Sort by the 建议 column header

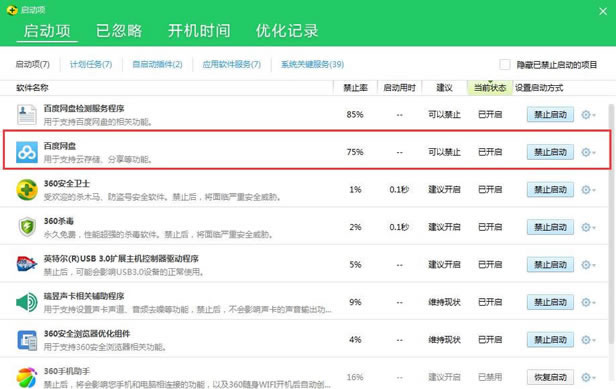click(x=444, y=88)
